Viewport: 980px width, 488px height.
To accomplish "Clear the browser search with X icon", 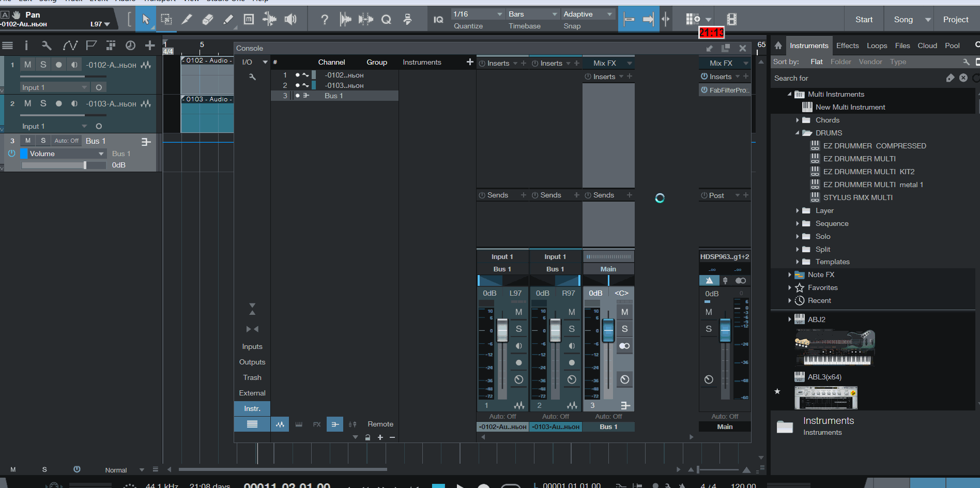I will 963,78.
